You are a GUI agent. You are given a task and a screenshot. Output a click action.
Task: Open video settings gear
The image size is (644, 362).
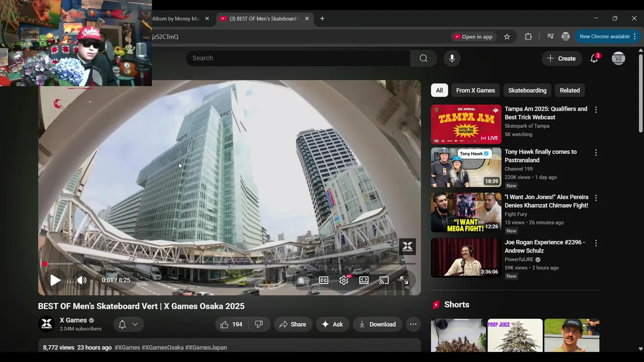(x=344, y=281)
